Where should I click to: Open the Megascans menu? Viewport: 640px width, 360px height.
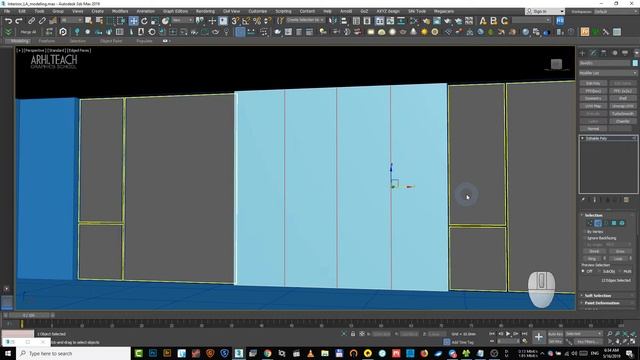[x=443, y=11]
